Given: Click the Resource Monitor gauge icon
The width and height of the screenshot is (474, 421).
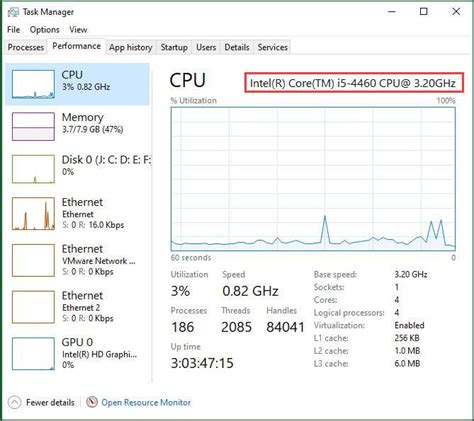Looking at the screenshot, I should click(x=92, y=402).
